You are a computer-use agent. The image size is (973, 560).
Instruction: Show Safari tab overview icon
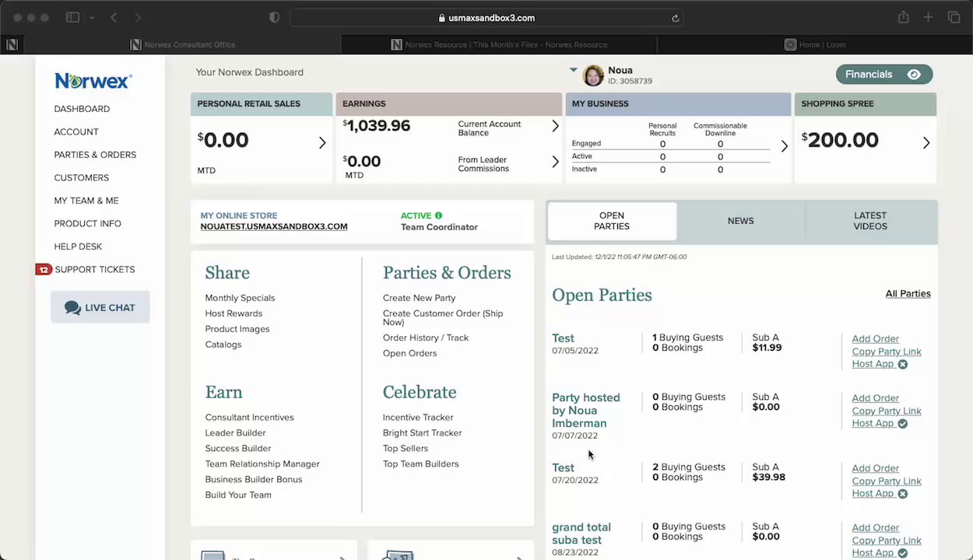(x=954, y=17)
